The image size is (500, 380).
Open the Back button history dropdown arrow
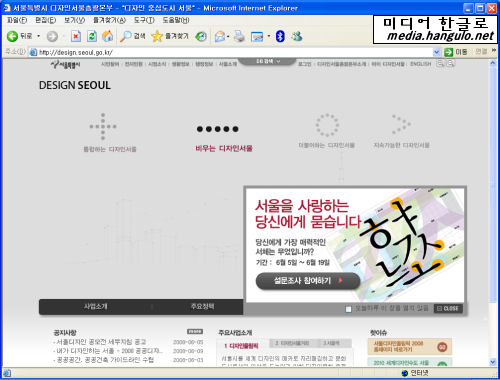click(x=39, y=36)
